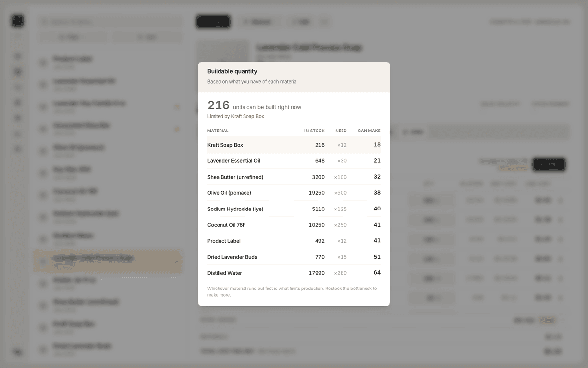Screen dimensions: 588x368
Task: Click the "Buildable quantity" dialog title
Action: [x=232, y=71]
